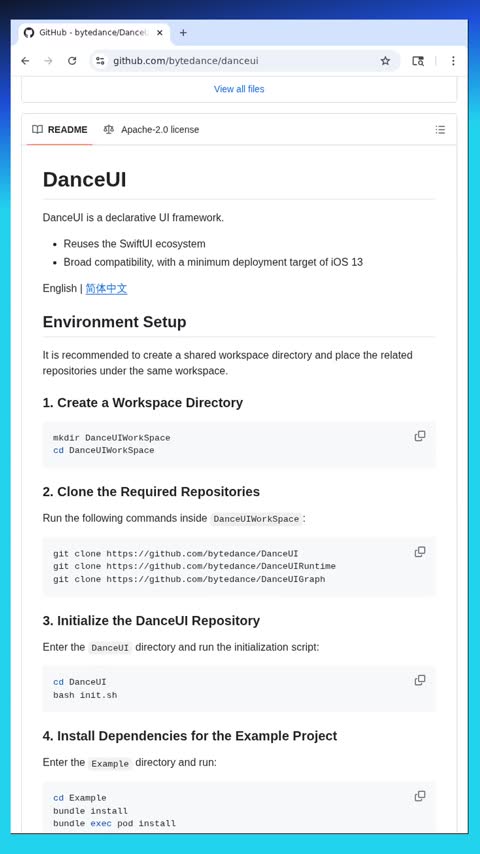Viewport: 480px width, 854px height.
Task: Close the GitHub bytedance/DanceUI tab
Action: (160, 33)
